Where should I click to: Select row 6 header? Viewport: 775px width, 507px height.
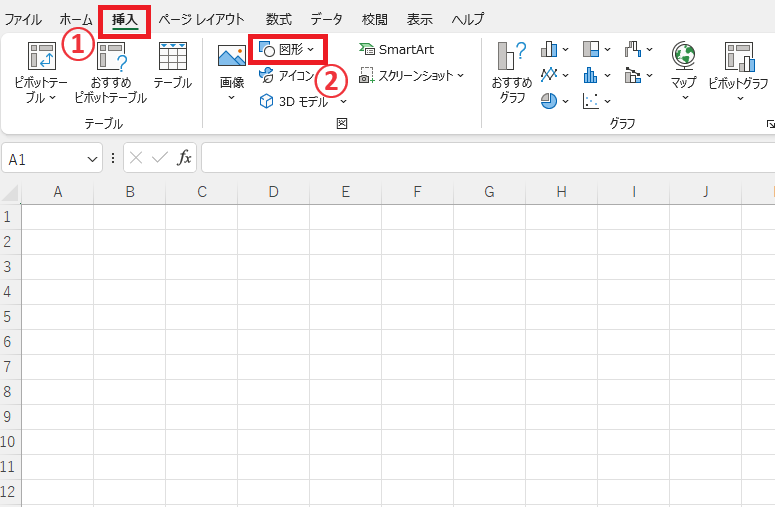click(x=10, y=342)
